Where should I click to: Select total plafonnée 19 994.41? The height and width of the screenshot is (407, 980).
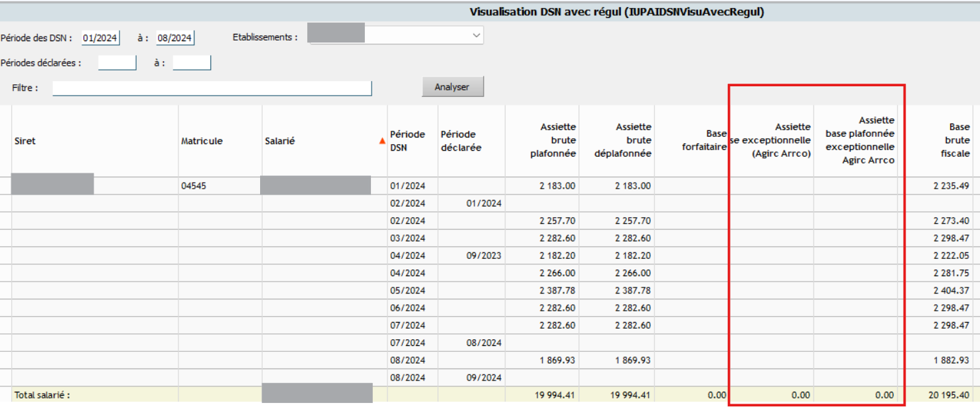coord(555,395)
